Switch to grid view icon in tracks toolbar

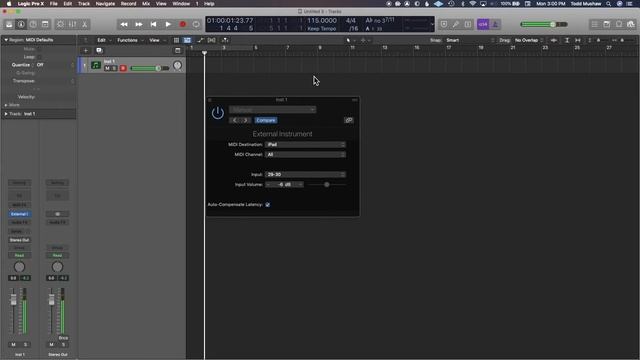click(x=176, y=40)
